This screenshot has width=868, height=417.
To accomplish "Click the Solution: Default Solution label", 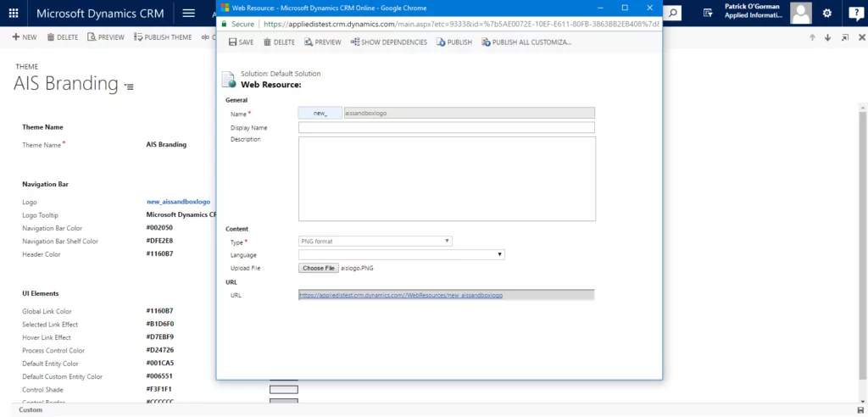I will 281,74.
